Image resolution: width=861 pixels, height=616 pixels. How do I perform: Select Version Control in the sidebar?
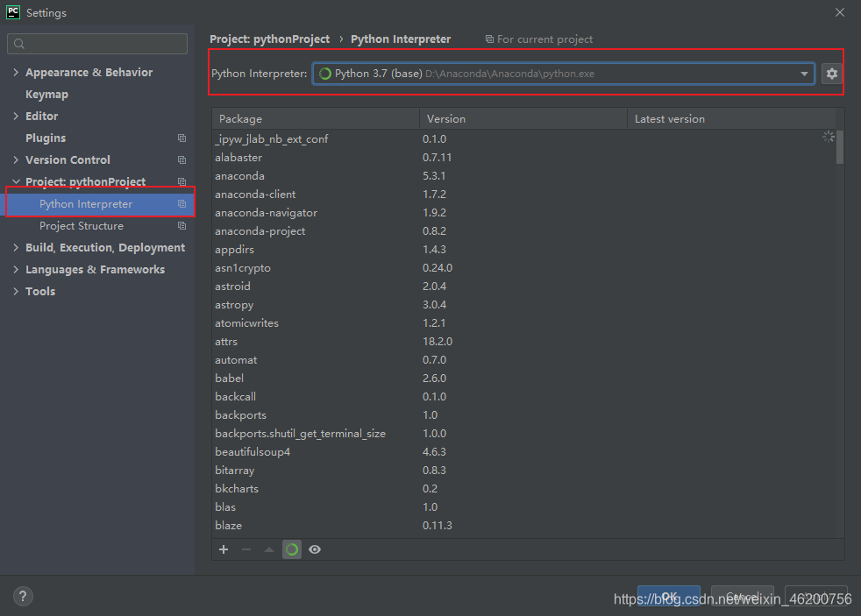68,159
